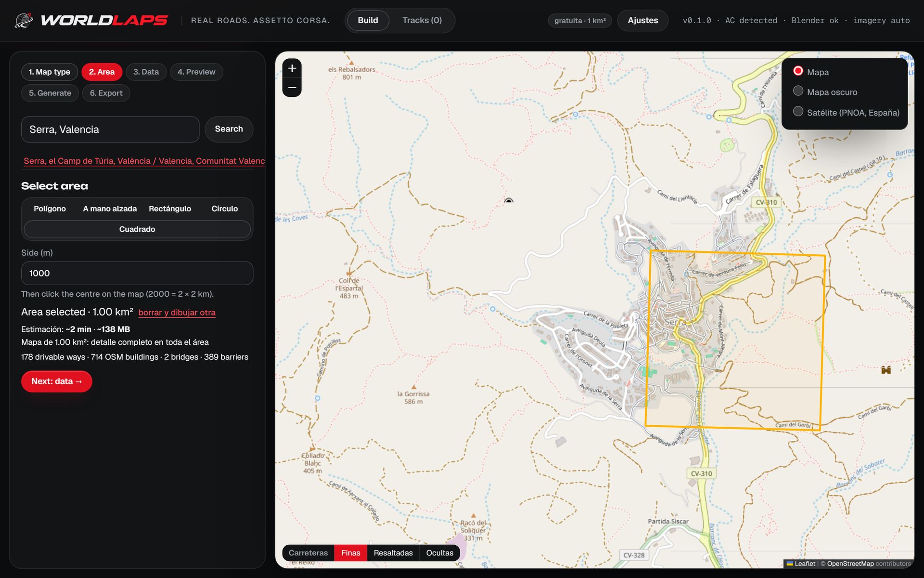Select the Mapa base layer radio
The width and height of the screenshot is (924, 578).
798,71
